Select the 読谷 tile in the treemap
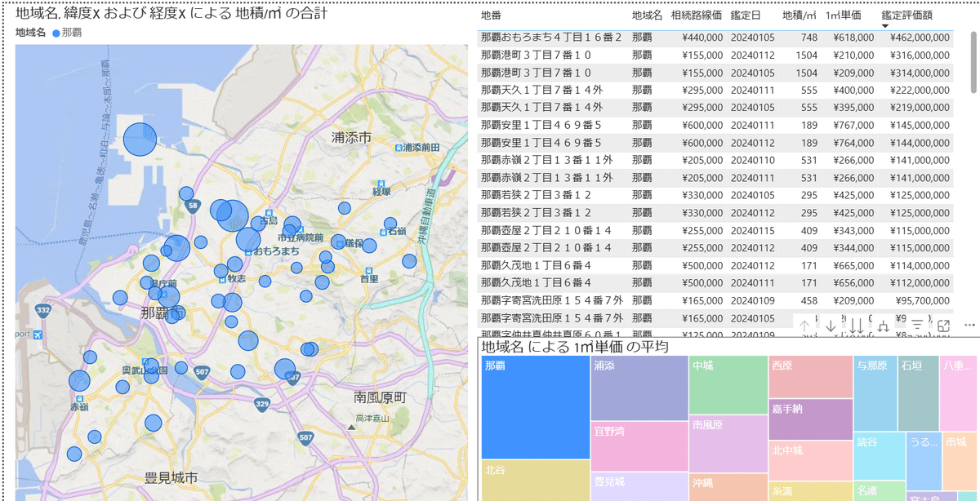The height and width of the screenshot is (501, 980). 879,456
